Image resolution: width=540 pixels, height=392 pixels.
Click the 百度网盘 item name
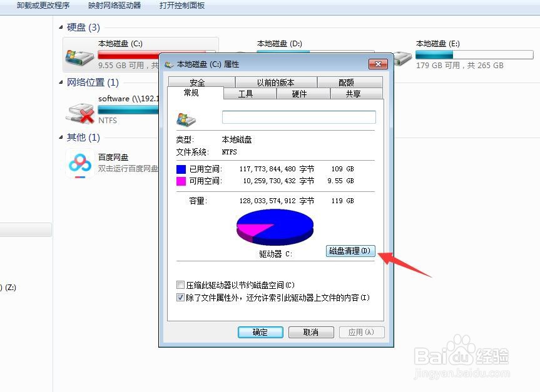[113, 158]
